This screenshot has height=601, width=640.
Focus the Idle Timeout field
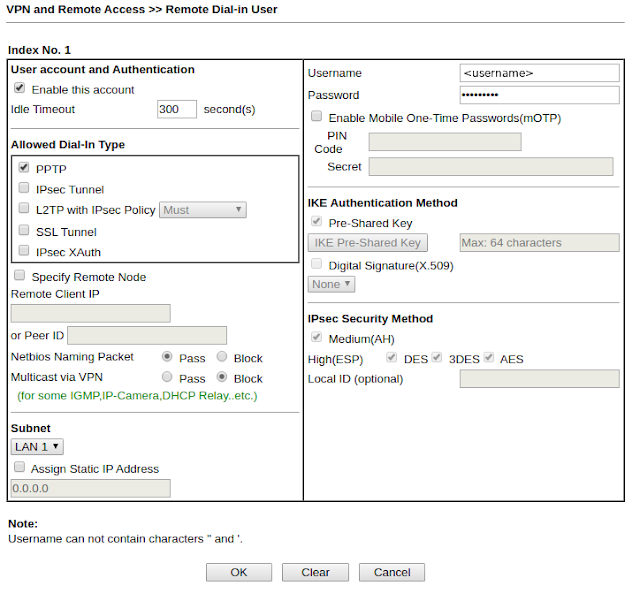[x=177, y=109]
